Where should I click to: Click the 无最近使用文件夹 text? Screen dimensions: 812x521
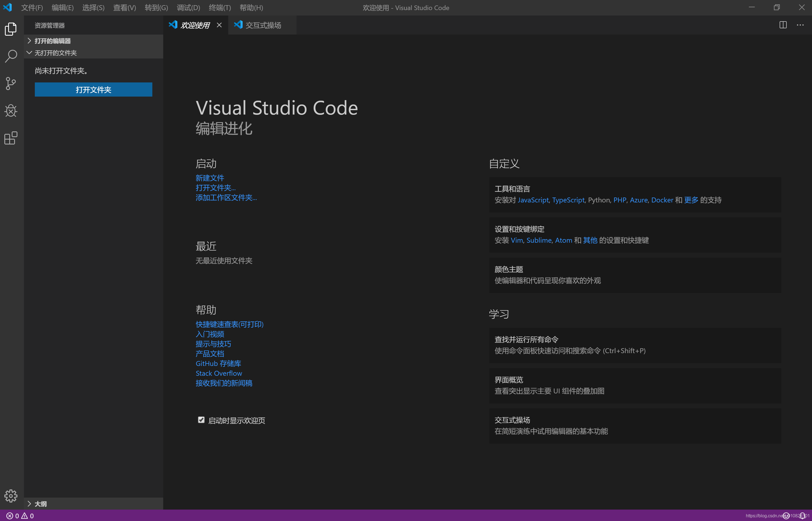(224, 261)
